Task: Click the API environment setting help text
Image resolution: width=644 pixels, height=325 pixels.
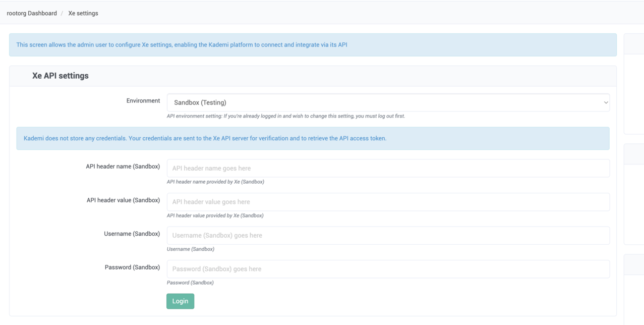Action: [286, 116]
